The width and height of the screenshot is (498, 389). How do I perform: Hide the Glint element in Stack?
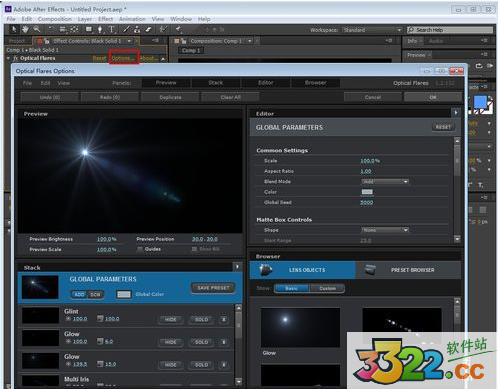[170, 319]
